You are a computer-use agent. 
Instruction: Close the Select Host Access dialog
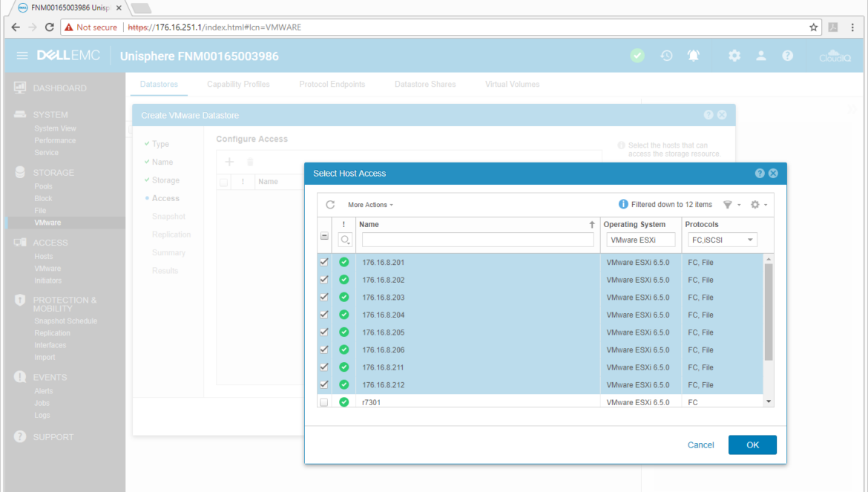tap(773, 173)
